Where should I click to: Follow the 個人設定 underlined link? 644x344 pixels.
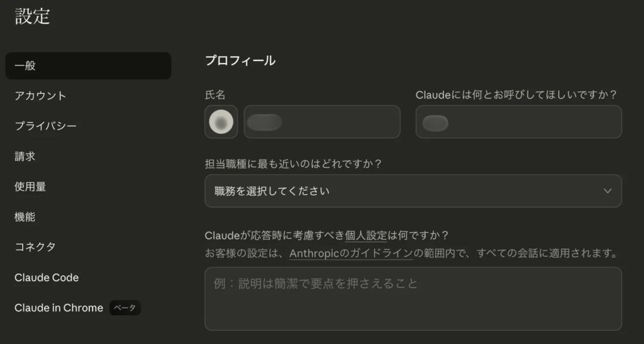[x=366, y=236]
